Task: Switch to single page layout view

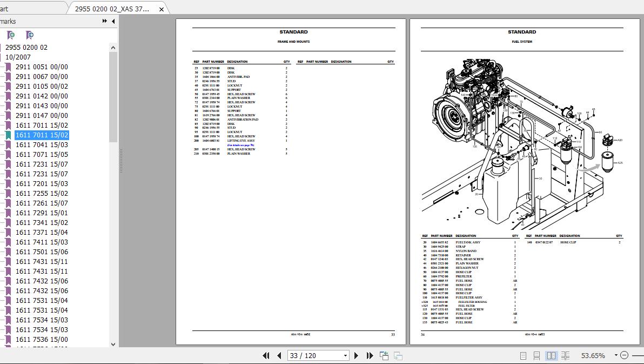Action: point(523,355)
